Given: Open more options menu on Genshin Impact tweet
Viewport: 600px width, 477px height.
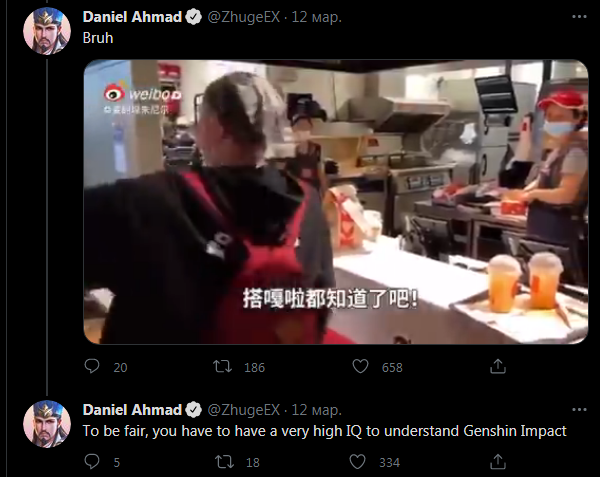Looking at the screenshot, I should (x=579, y=410).
